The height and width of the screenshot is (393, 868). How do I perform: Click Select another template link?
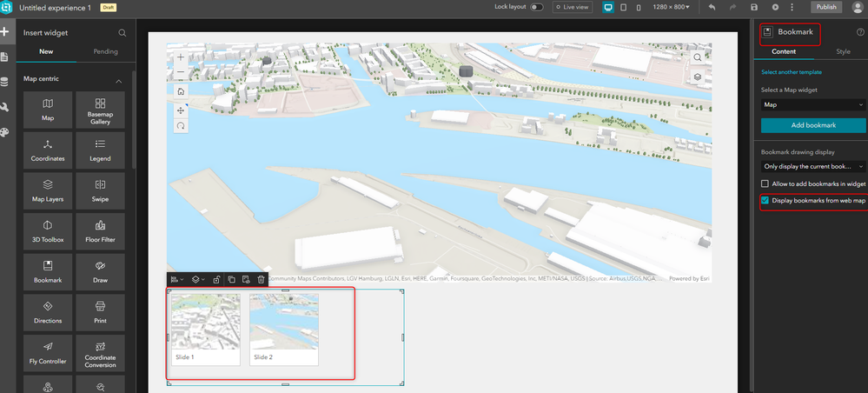point(791,72)
